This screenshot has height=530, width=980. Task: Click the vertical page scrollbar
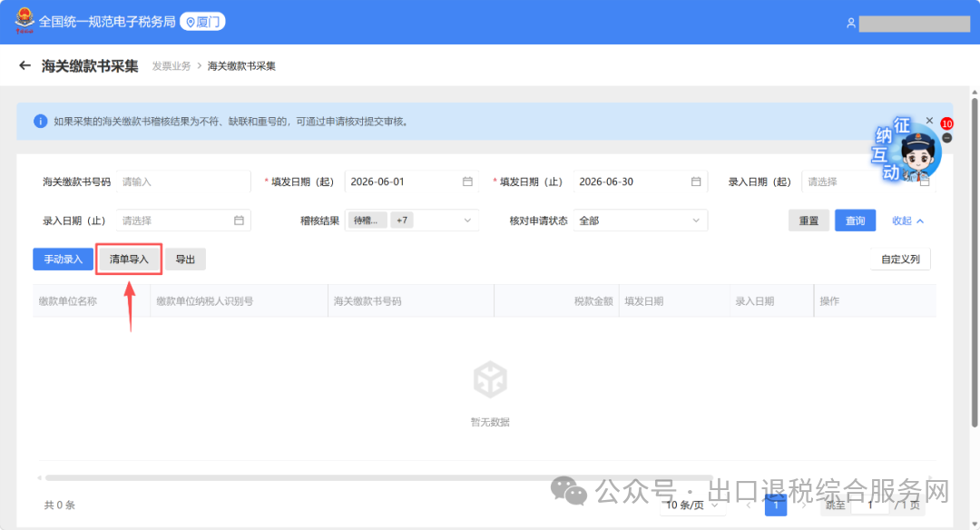point(975,262)
